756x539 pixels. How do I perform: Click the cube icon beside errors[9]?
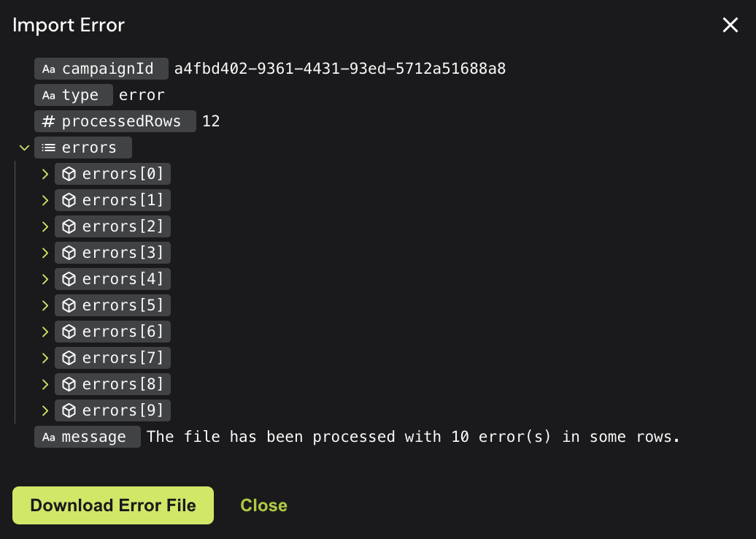(x=69, y=410)
